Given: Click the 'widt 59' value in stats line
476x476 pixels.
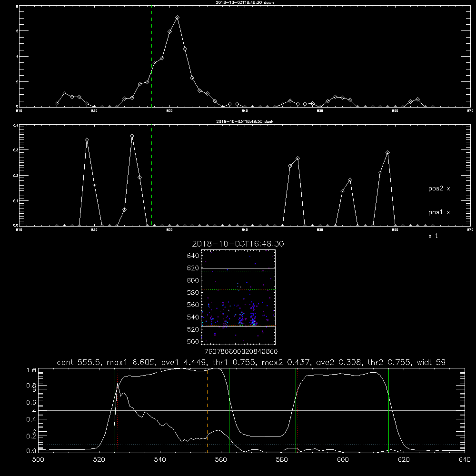Looking at the screenshot, I should [x=431, y=362].
